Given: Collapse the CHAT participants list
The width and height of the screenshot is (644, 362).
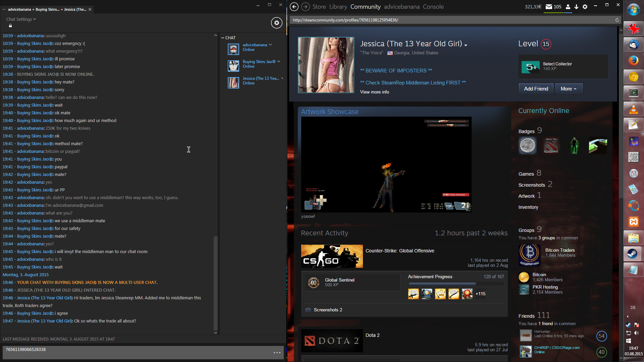Looking at the screenshot, I should point(223,38).
